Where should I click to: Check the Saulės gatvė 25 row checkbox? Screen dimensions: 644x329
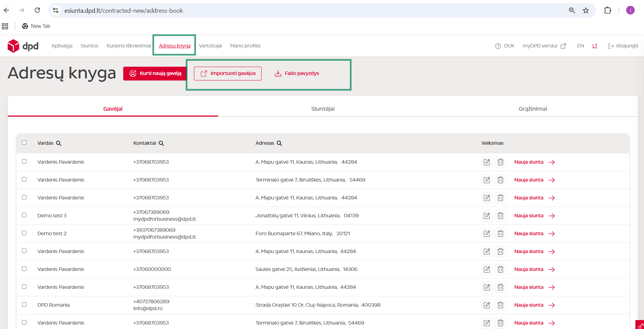pos(24,269)
